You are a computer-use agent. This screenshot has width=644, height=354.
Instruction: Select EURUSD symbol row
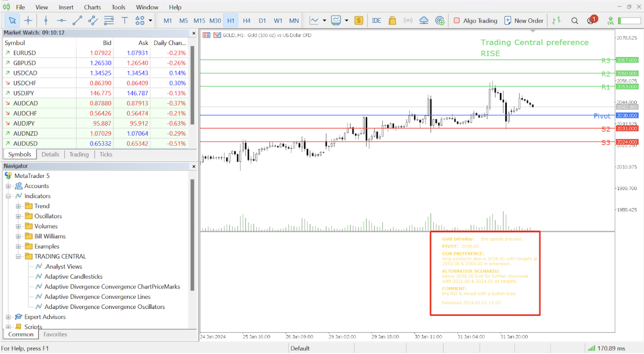point(96,53)
